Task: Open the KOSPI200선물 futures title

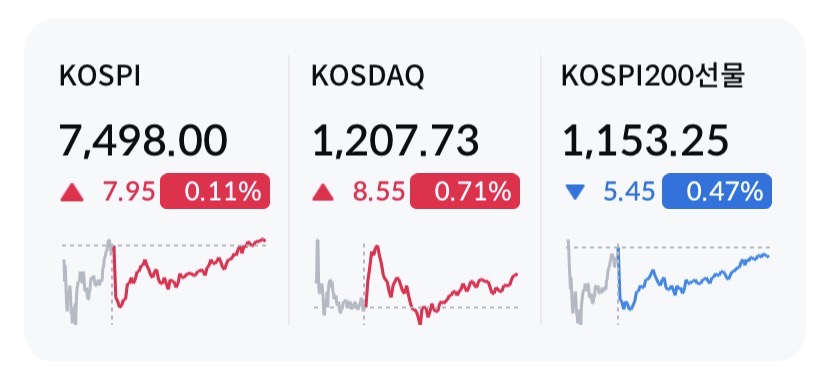Action: pos(653,77)
